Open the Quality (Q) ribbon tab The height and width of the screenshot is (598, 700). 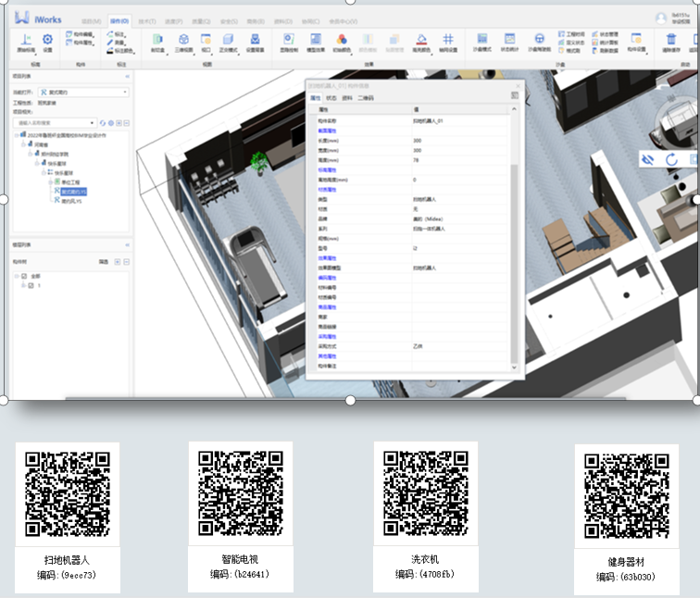point(201,21)
